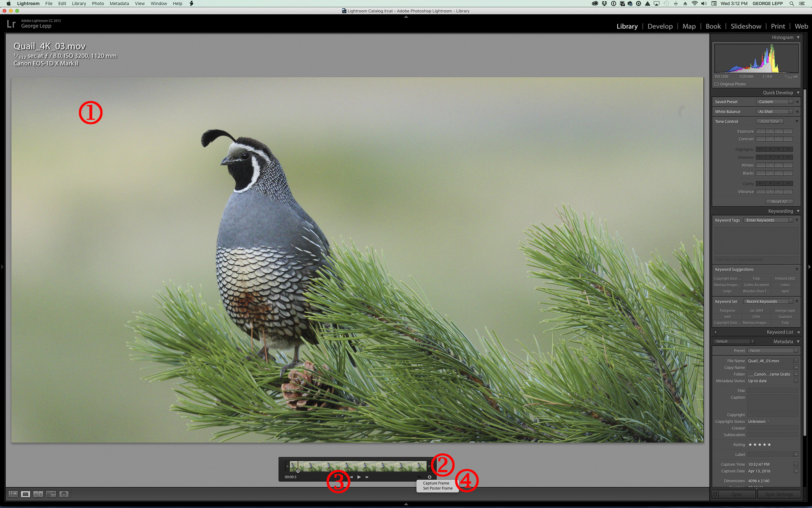Toggle the Sync switch beside Sync button
The width and height of the screenshot is (812, 508).
click(715, 494)
